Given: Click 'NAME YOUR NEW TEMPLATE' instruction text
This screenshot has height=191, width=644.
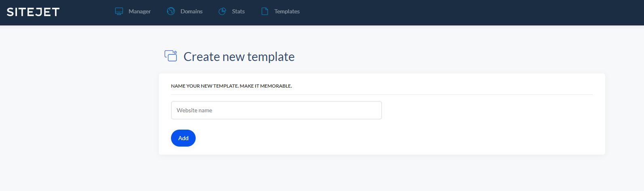Looking at the screenshot, I should 205,86.
